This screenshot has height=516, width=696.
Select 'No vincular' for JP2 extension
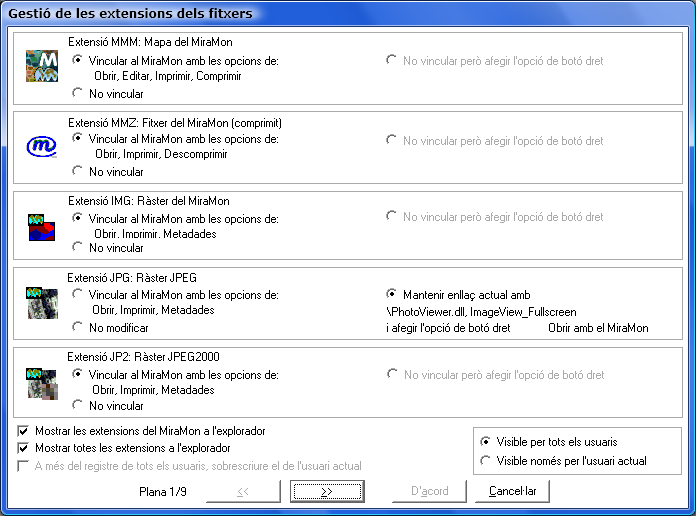click(77, 405)
